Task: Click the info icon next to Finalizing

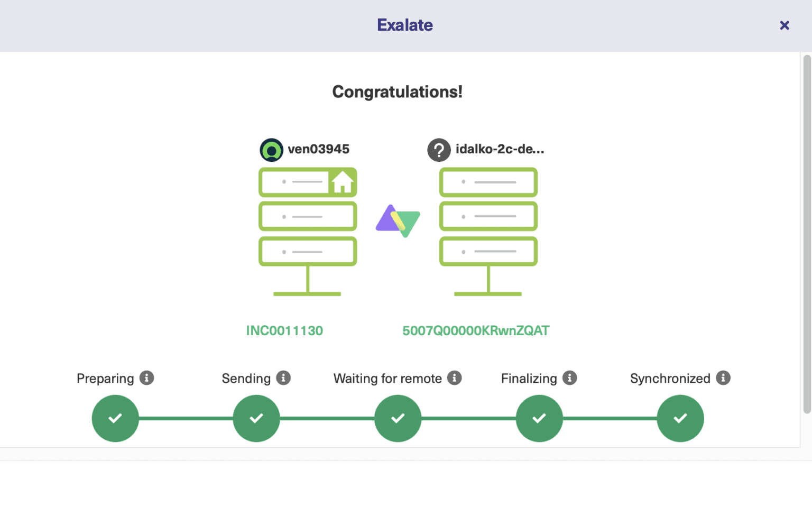Action: click(569, 377)
